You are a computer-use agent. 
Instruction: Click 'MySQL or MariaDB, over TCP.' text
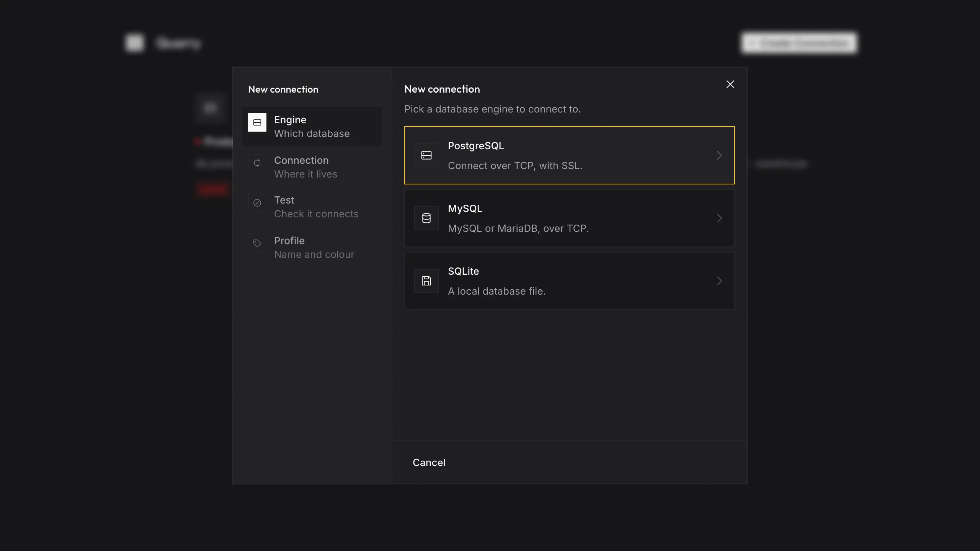click(518, 228)
